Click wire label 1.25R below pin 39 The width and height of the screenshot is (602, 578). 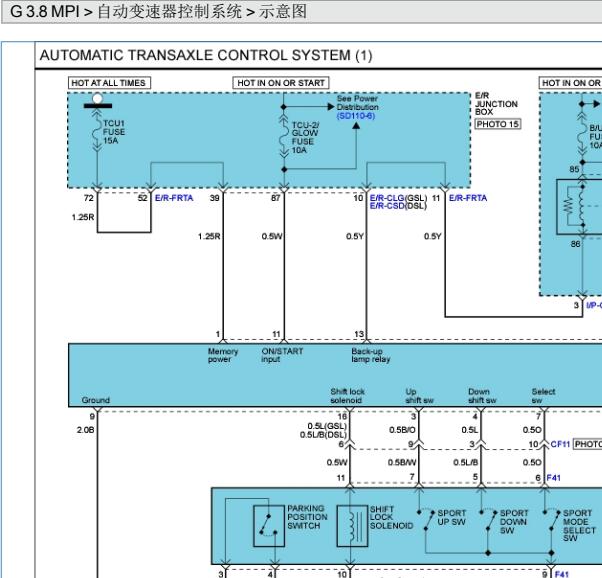coord(209,236)
